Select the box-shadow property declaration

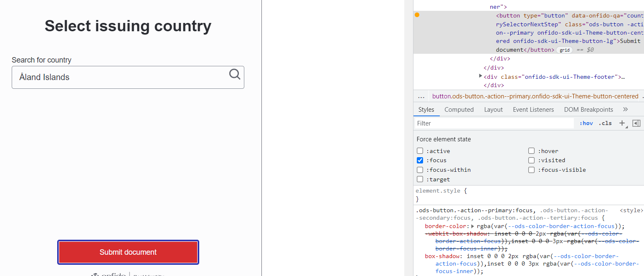[532, 263]
